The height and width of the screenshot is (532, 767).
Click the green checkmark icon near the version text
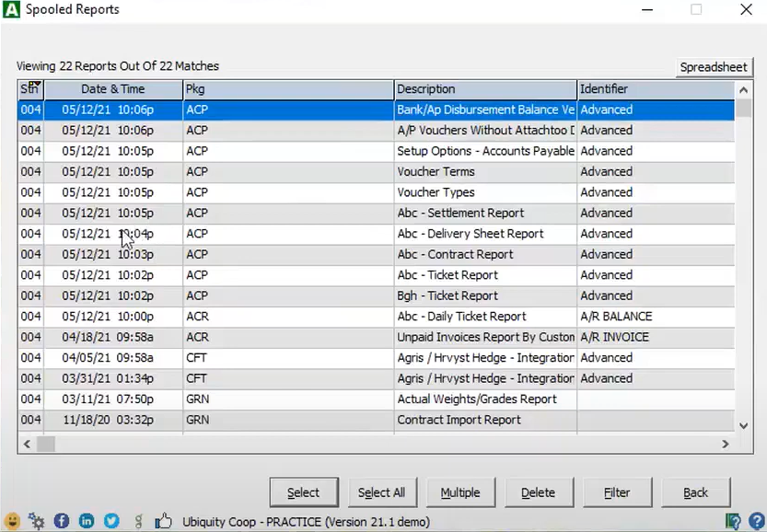pos(734,520)
